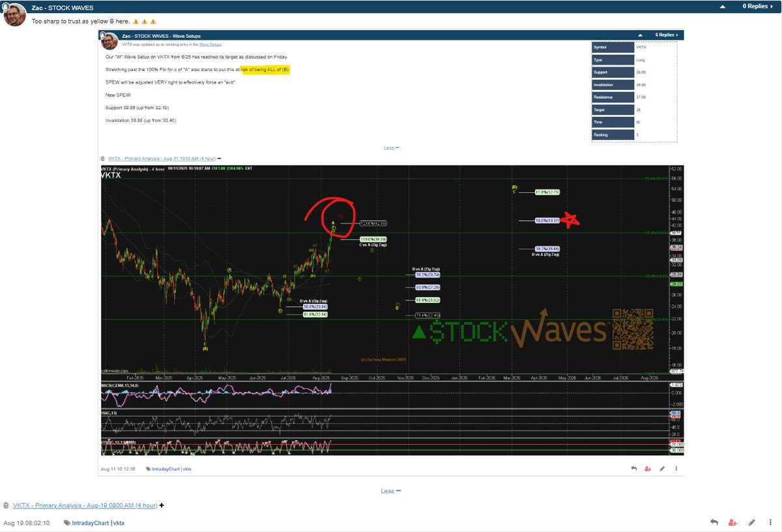Click the VKTX value in the Symbol row
Image resolution: width=782 pixels, height=532 pixels.
pos(642,48)
